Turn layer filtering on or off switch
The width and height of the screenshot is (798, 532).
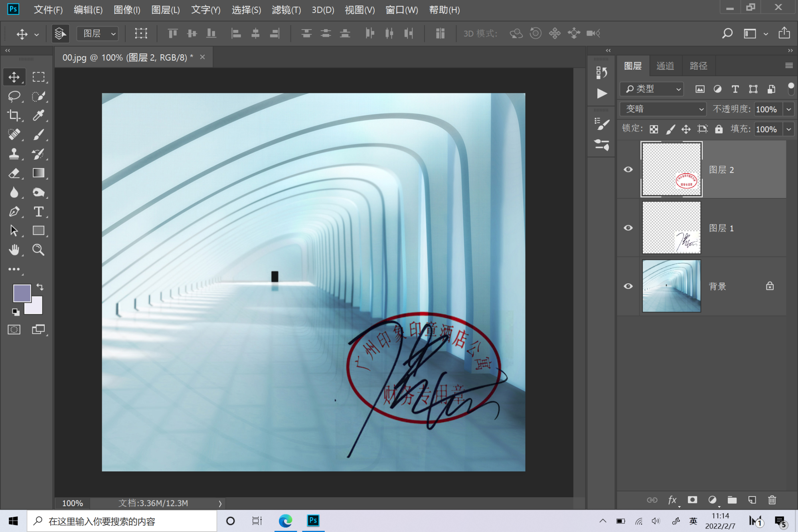[x=790, y=89]
